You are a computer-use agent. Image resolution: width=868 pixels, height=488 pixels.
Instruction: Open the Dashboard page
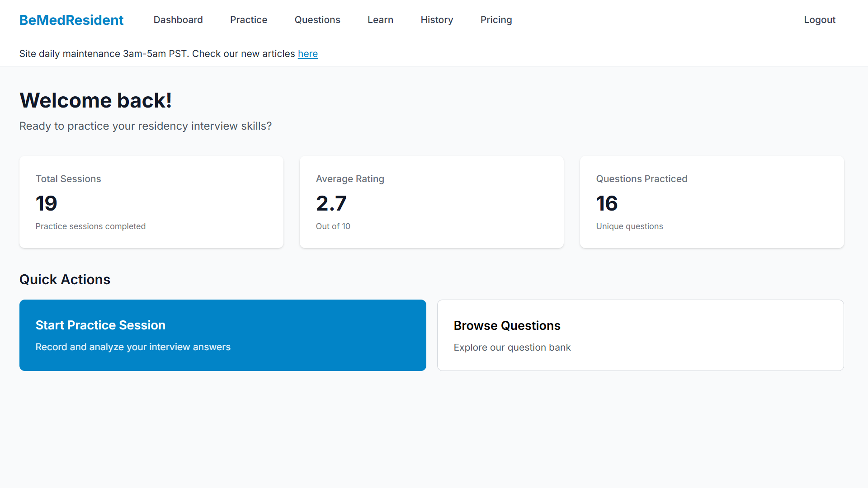tap(178, 20)
